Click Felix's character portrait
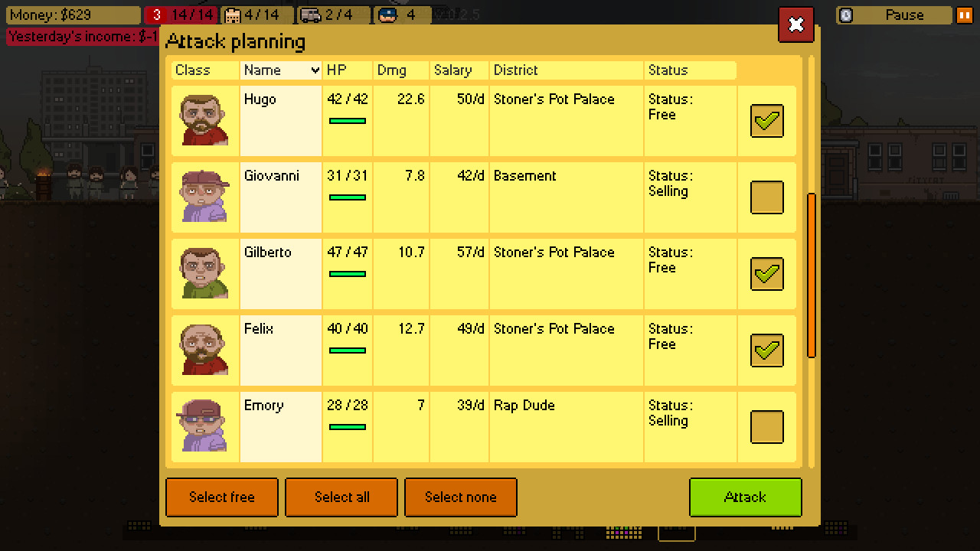The width and height of the screenshot is (980, 551). point(204,350)
